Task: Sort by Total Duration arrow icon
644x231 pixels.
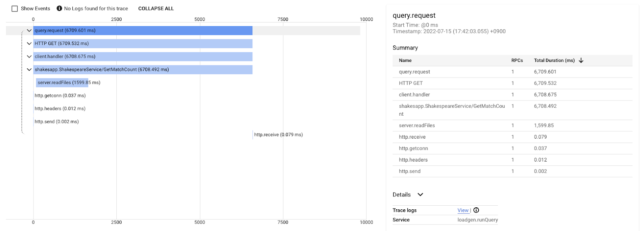Action: coord(581,61)
